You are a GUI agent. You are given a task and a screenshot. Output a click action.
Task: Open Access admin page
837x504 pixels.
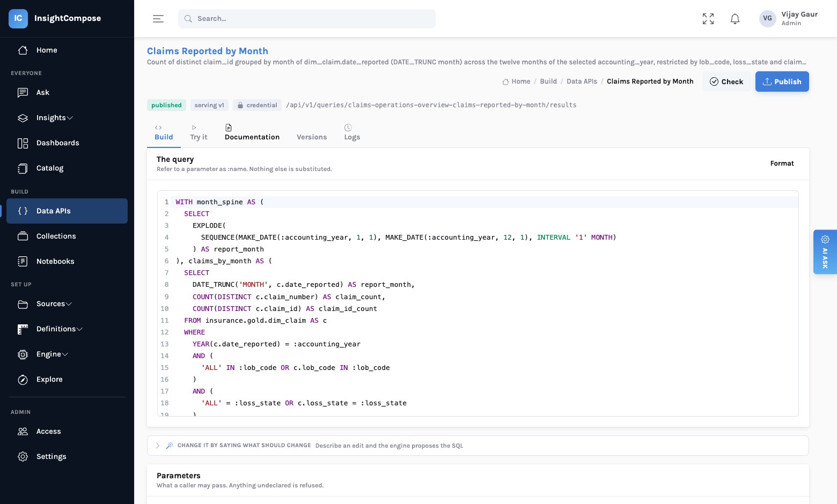[x=67, y=431]
